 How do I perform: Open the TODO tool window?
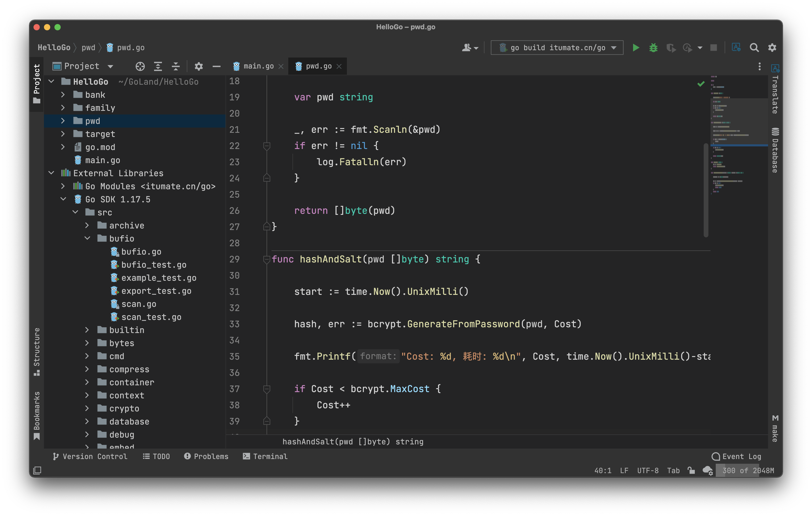pyautogui.click(x=156, y=456)
